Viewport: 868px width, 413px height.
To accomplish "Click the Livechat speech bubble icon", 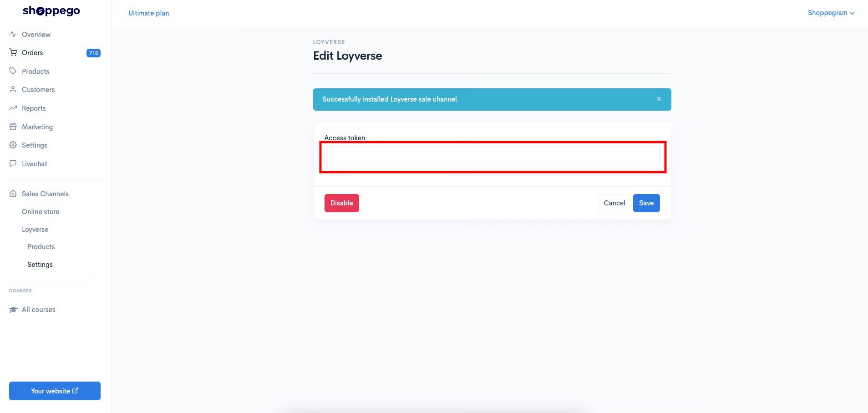I will coord(13,163).
